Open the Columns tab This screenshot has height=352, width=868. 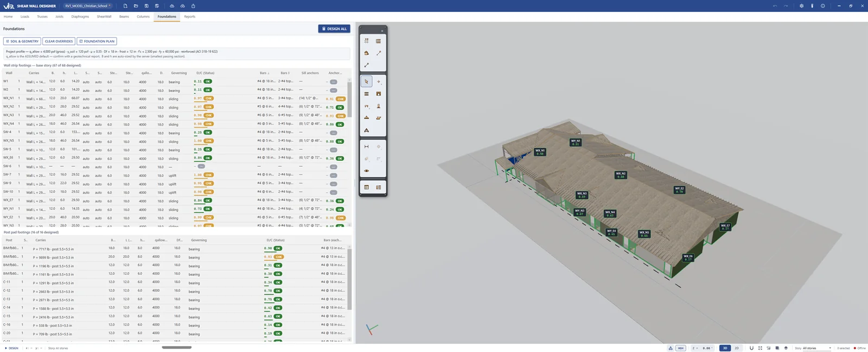pyautogui.click(x=143, y=16)
